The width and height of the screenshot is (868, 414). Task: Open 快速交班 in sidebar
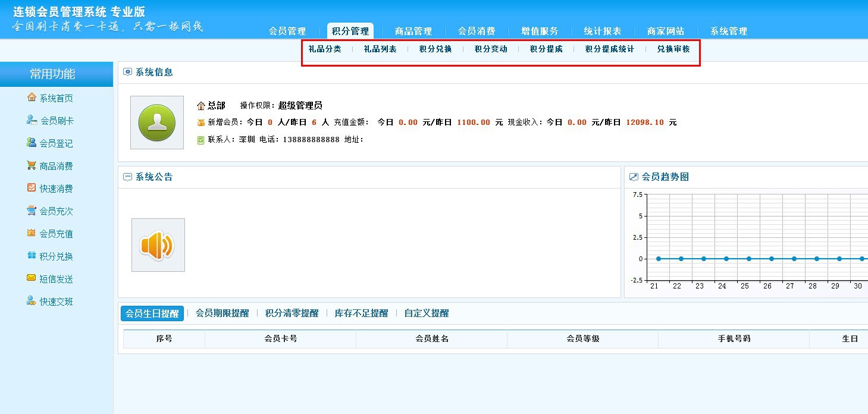pyautogui.click(x=57, y=302)
